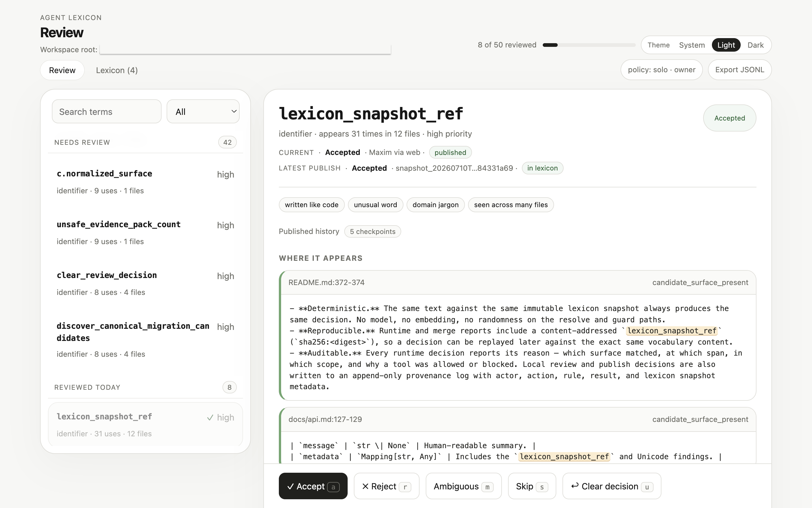Image resolution: width=812 pixels, height=508 pixels.
Task: Click the Accept button with checkmark
Action: [313, 486]
